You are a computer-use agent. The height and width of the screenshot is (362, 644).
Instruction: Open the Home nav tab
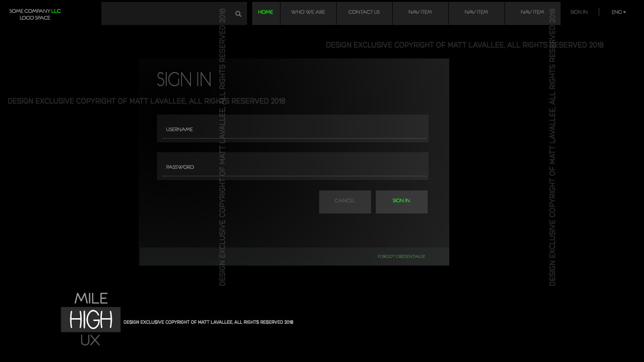click(x=265, y=12)
